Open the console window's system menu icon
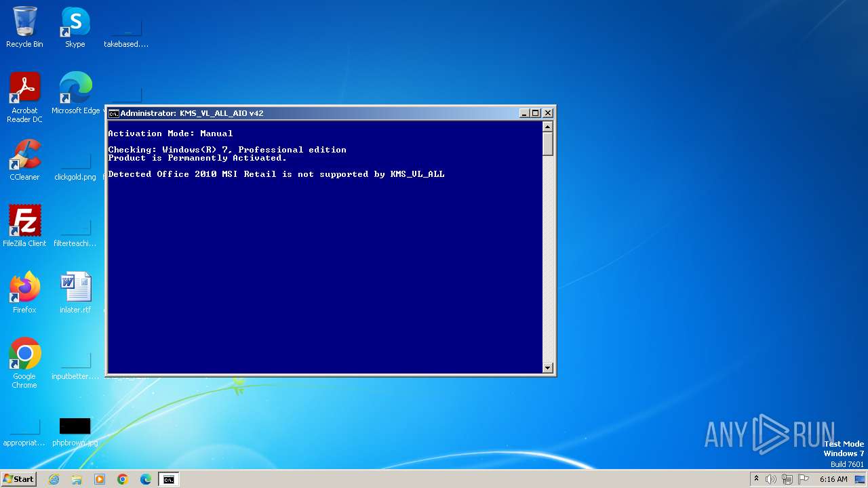 (114, 113)
